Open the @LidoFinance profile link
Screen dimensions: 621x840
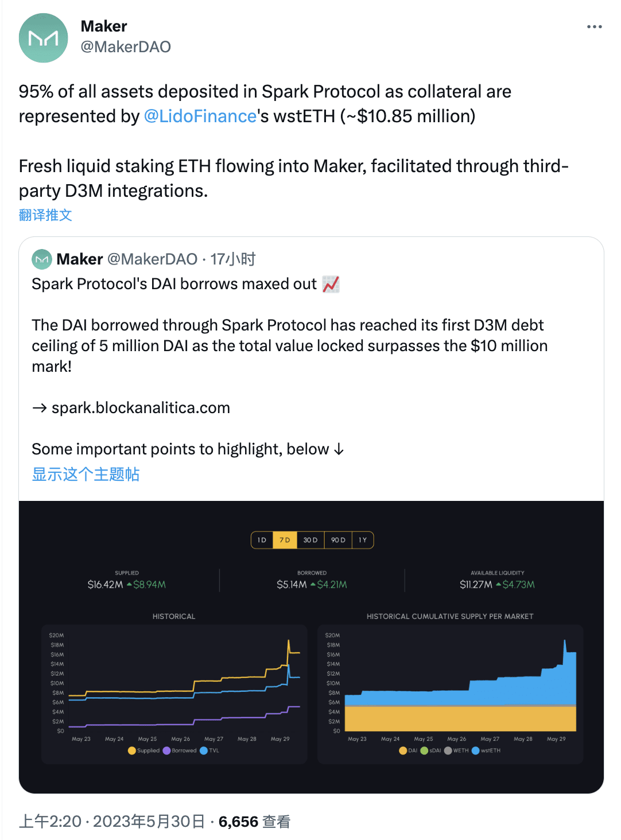[199, 116]
